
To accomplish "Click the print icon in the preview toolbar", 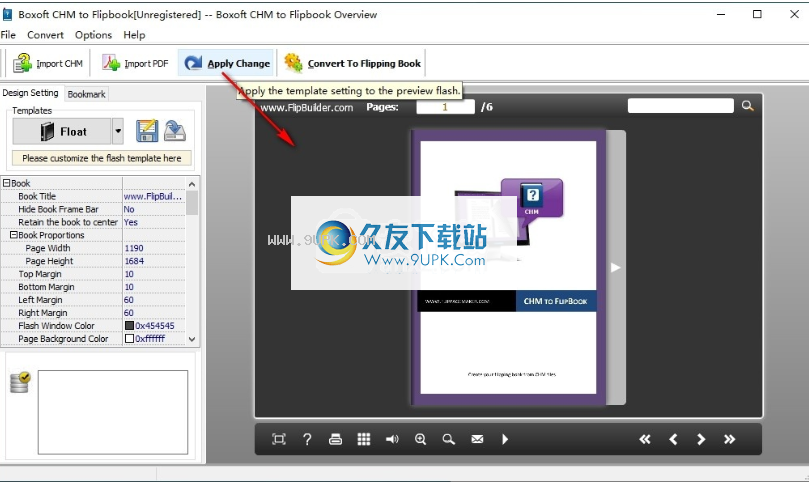I will (335, 439).
